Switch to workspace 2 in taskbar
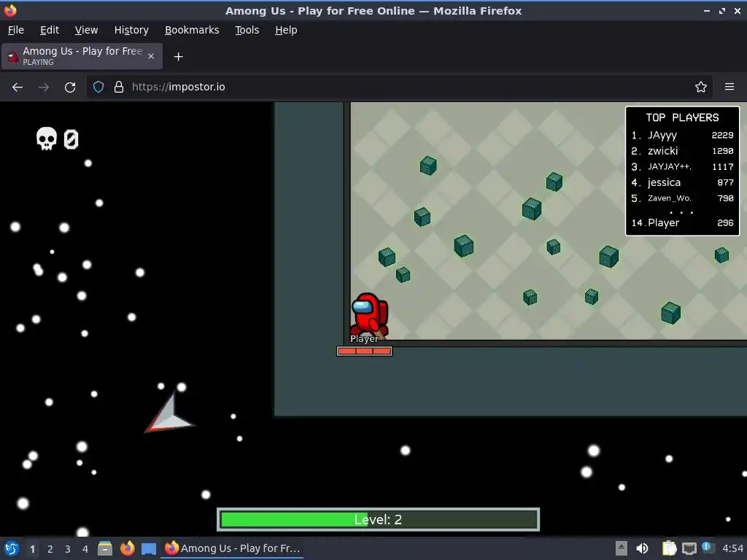The width and height of the screenshot is (747, 560). tap(50, 549)
